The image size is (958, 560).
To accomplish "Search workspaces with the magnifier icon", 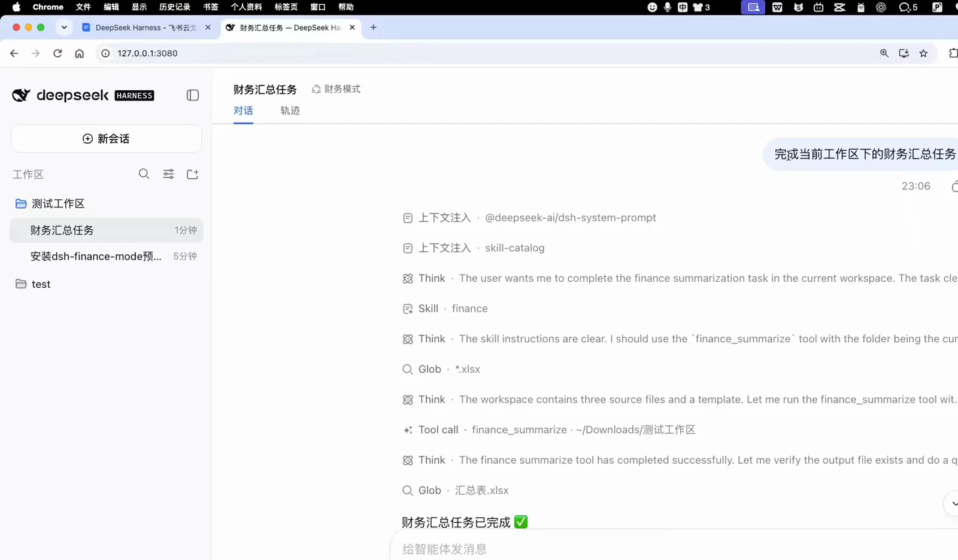I will [x=144, y=174].
